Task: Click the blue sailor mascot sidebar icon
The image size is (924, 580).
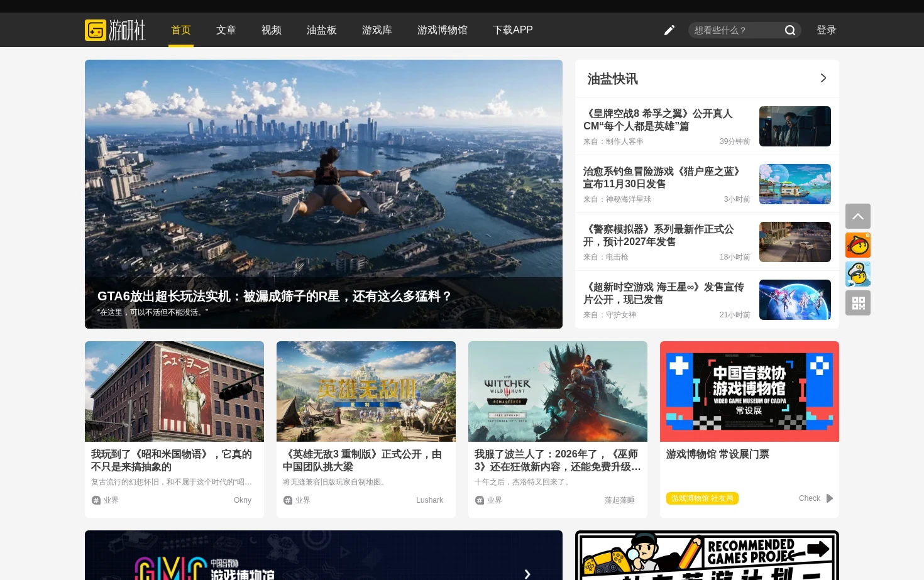Action: [x=858, y=274]
